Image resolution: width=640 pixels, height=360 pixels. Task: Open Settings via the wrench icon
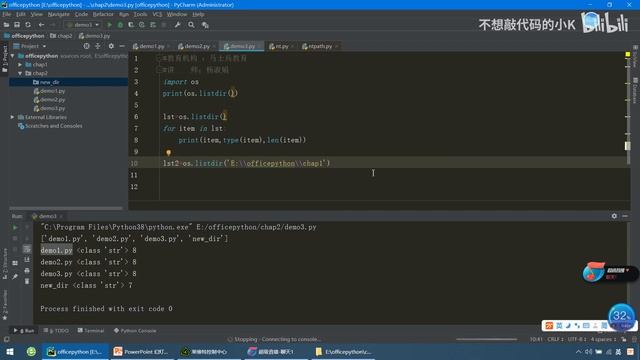(178, 25)
